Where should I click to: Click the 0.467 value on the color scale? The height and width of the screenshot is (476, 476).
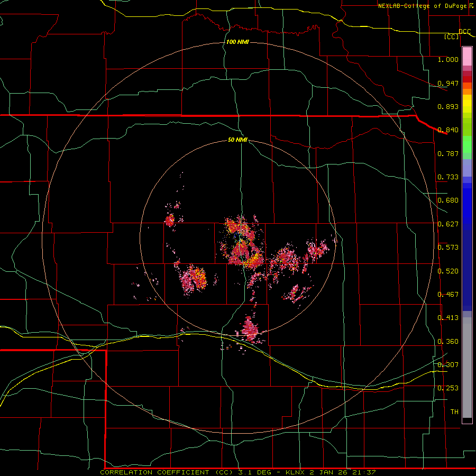(448, 295)
